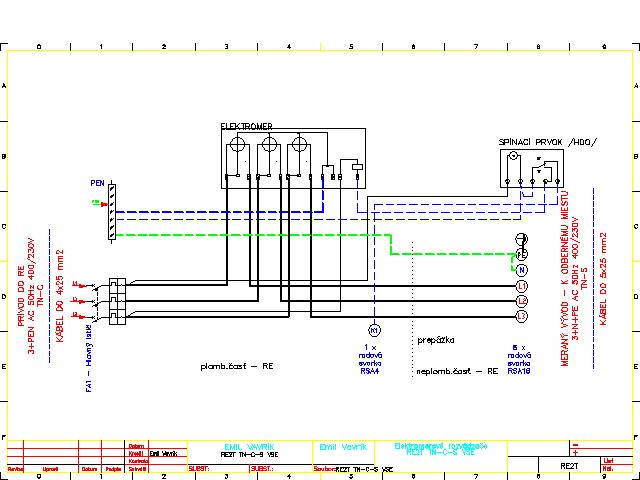
Task: Select the red L1 input arrow at the breaker
Action: 79,285
